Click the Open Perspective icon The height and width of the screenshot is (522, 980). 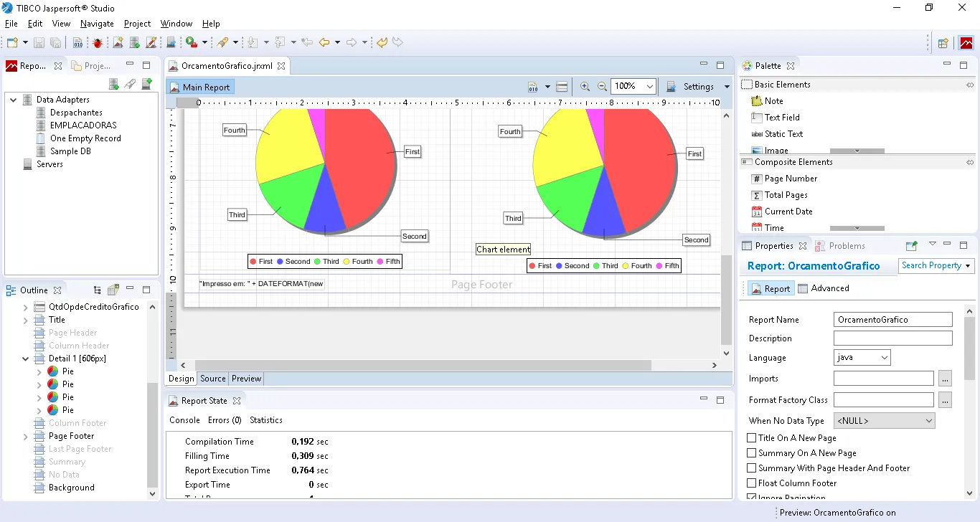(943, 43)
